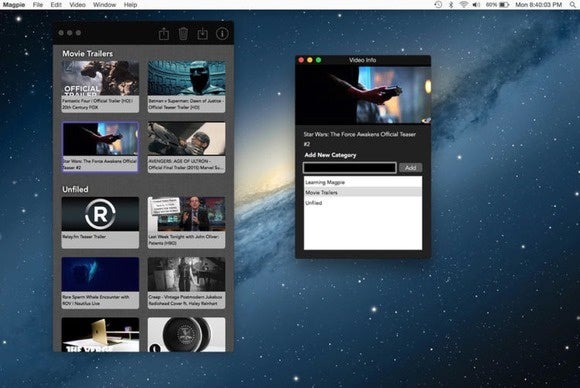Open the Video menu
The image size is (580, 388).
77,5
